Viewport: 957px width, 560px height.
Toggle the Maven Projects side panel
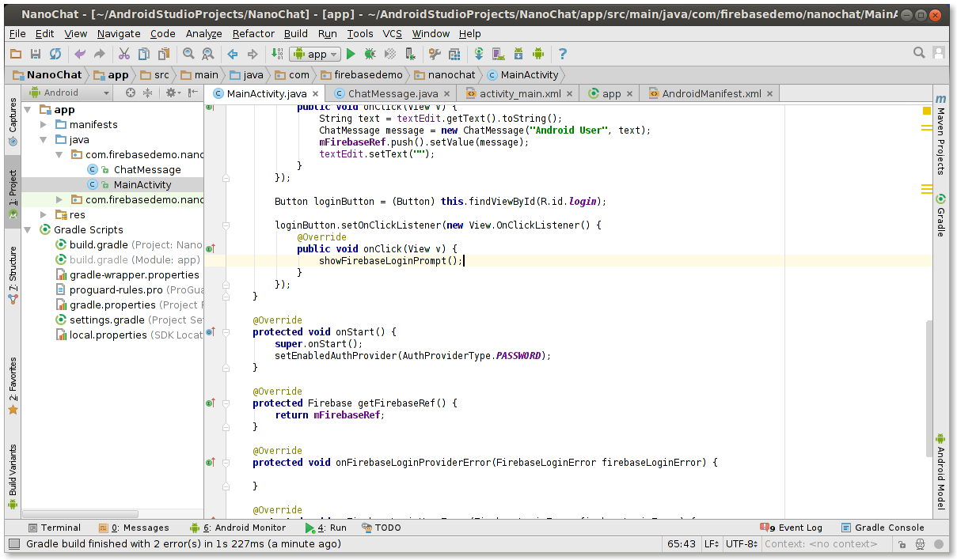click(940, 134)
